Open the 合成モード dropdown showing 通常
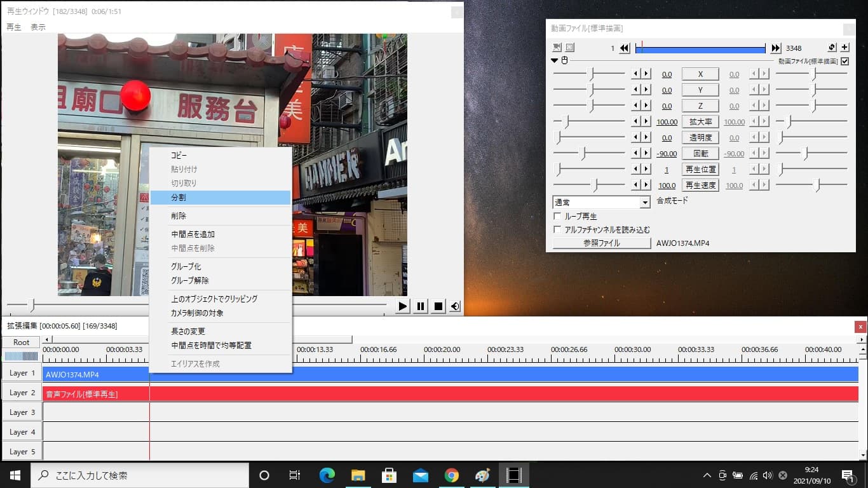The height and width of the screenshot is (488, 868). (645, 201)
